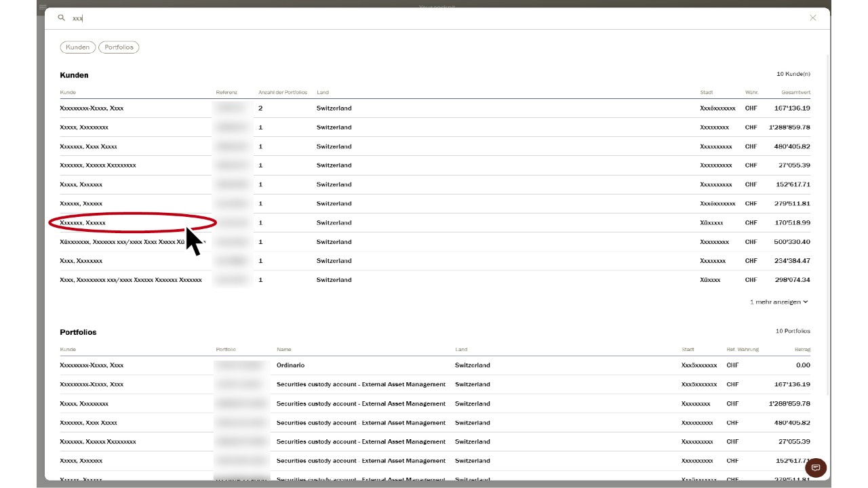This screenshot has height=488, width=868.
Task: Click the Betrag header in Portfolios table
Action: pos(802,350)
